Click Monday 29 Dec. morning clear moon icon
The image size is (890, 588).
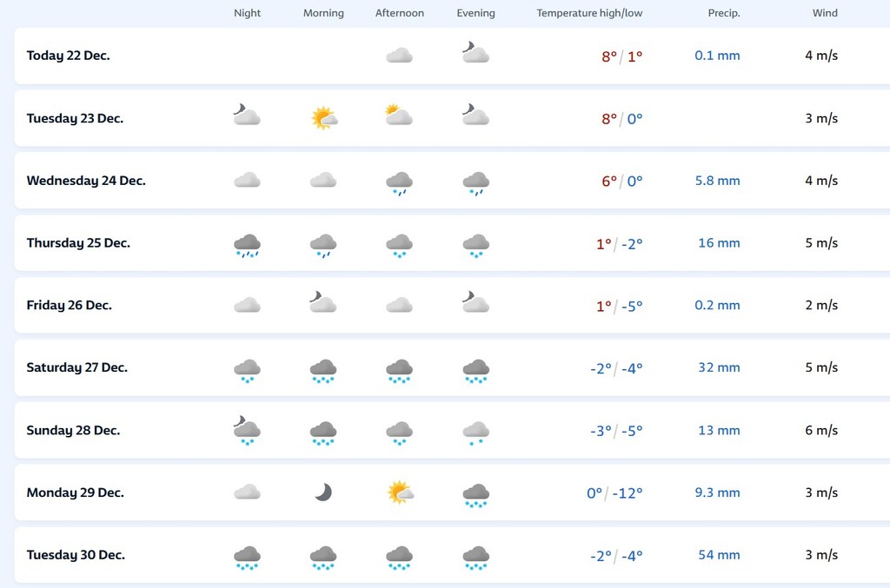click(x=323, y=492)
